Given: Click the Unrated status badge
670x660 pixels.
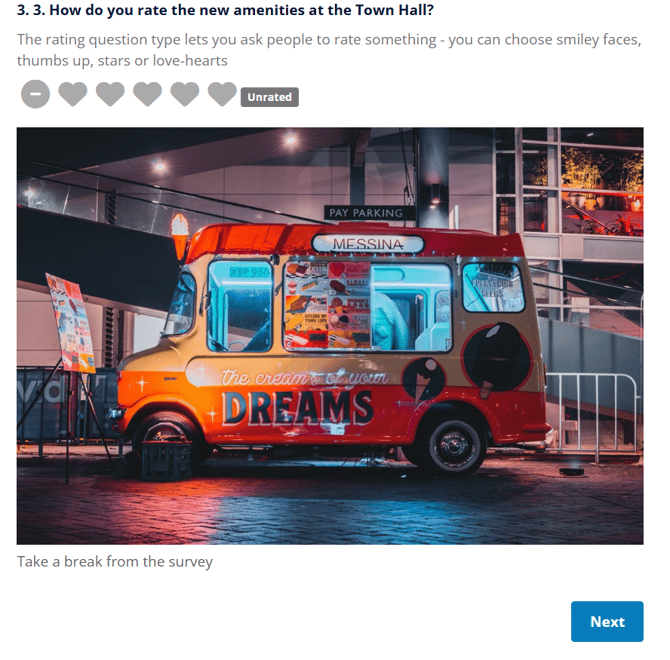Looking at the screenshot, I should 270,97.
